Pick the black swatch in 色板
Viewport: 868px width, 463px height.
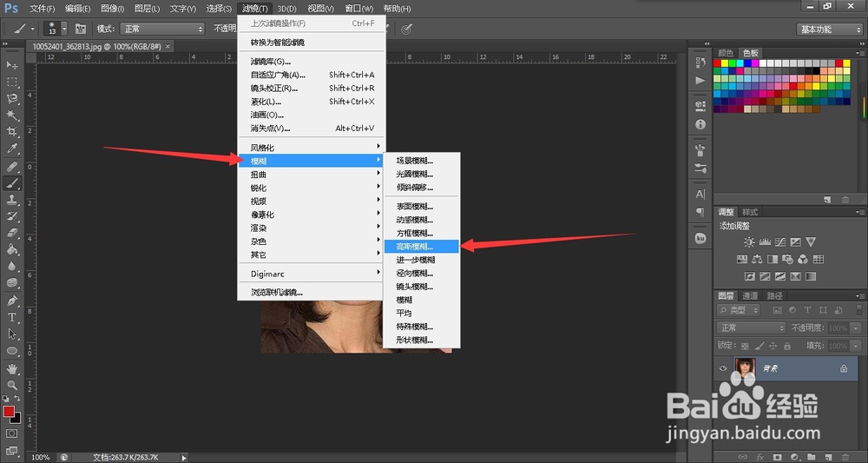[x=815, y=71]
